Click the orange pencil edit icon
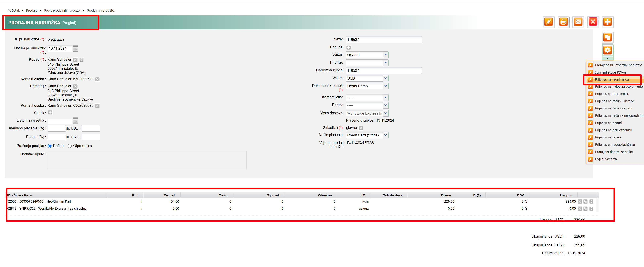644x267 pixels. [x=548, y=22]
